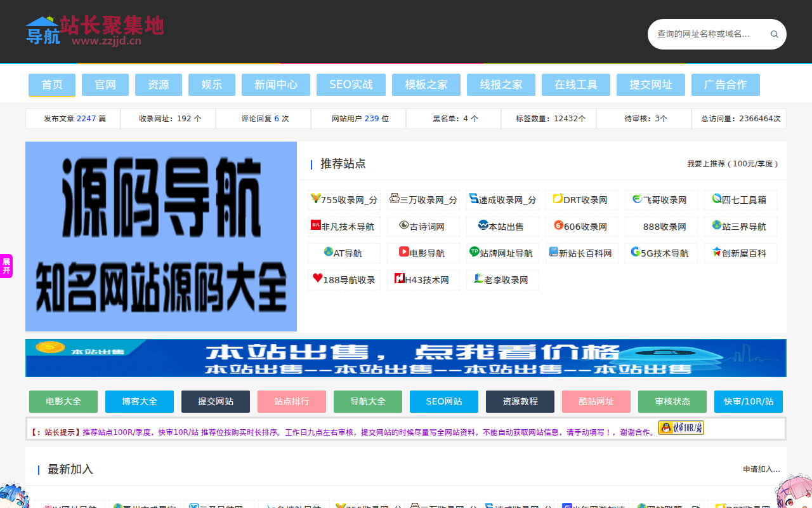The width and height of the screenshot is (812, 508).
Task: Open the 本站出售 blue banner ad
Action: click(x=406, y=358)
